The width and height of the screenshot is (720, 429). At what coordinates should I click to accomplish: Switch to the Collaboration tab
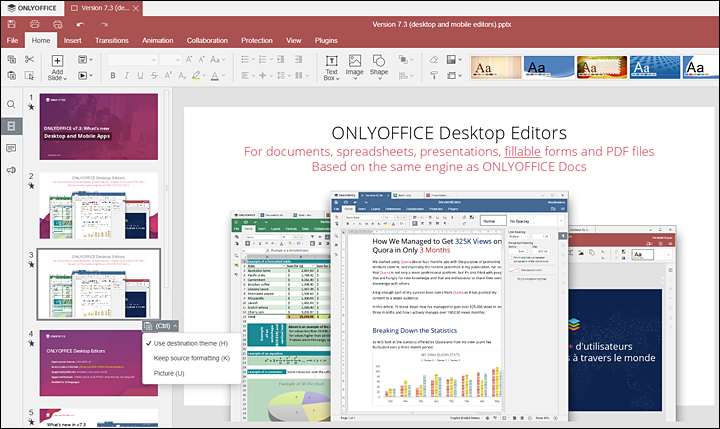coord(207,40)
